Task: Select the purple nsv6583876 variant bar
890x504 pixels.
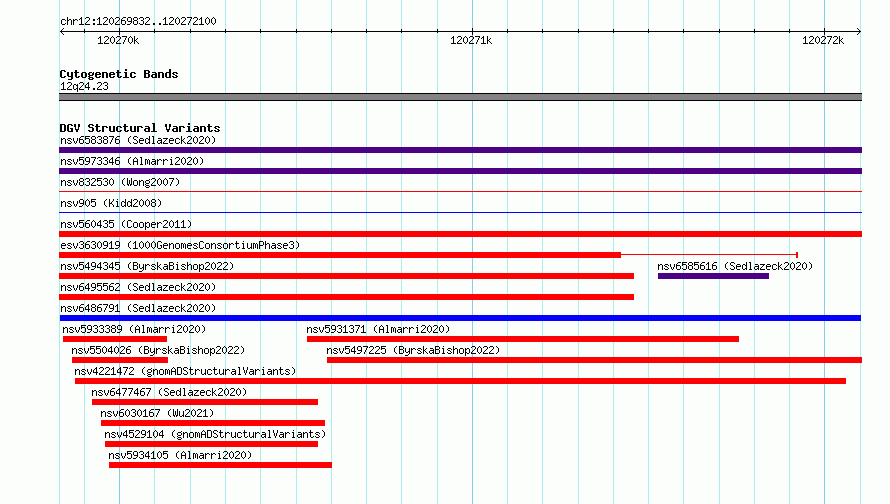Action: [x=460, y=150]
